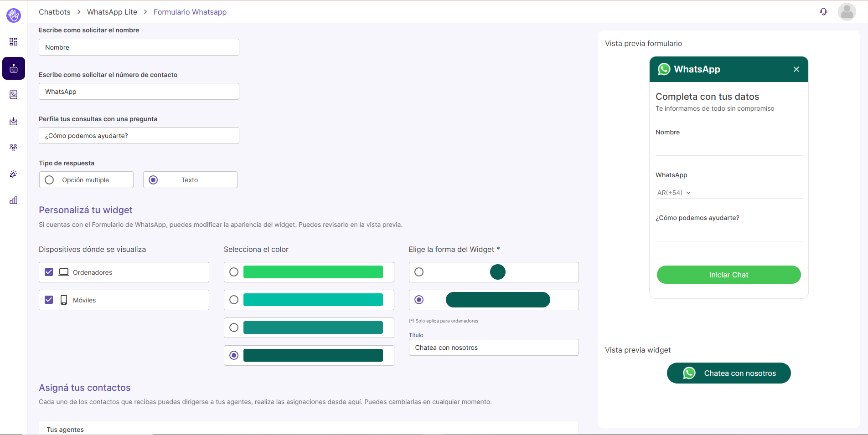Click the bright green color bar

pyautogui.click(x=313, y=272)
